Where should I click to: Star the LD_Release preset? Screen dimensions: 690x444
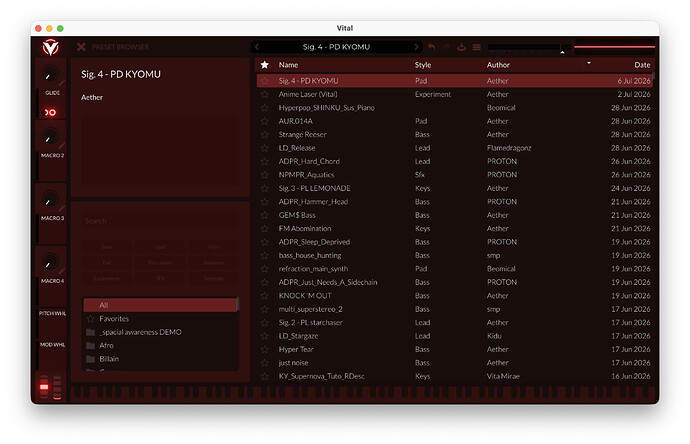coord(264,148)
